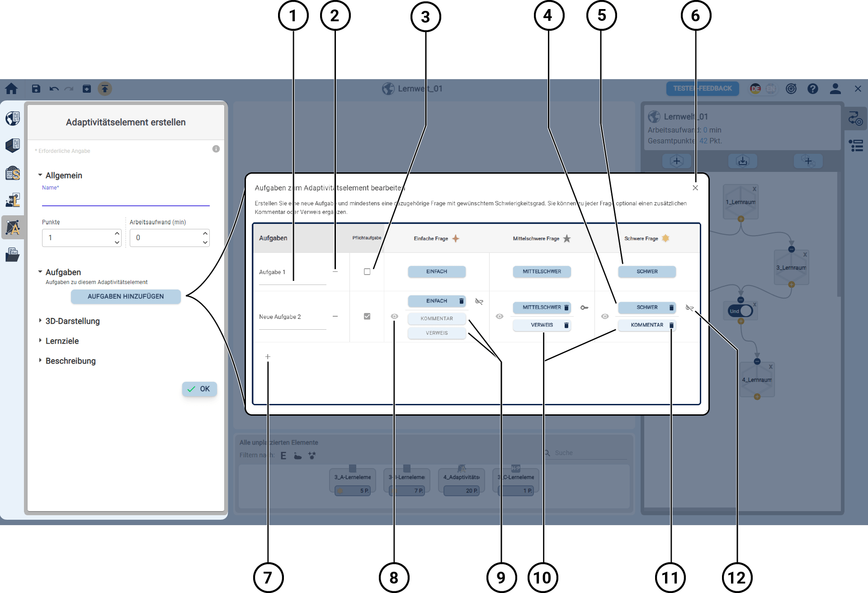Expand the 3D-Darstellung section
This screenshot has height=593, width=868.
click(x=40, y=321)
